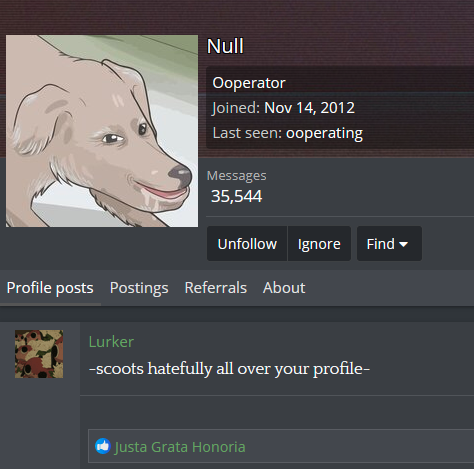Switch to the Profile posts tab
474x469 pixels.
50,288
